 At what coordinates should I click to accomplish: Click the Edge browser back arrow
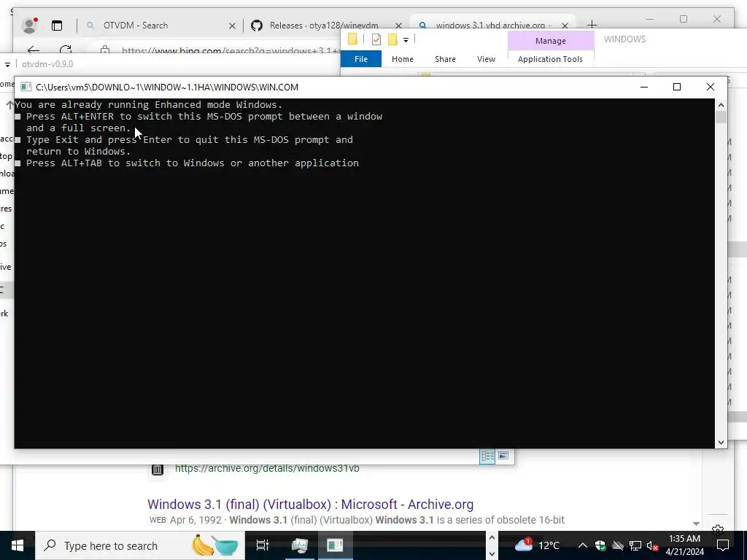34,50
